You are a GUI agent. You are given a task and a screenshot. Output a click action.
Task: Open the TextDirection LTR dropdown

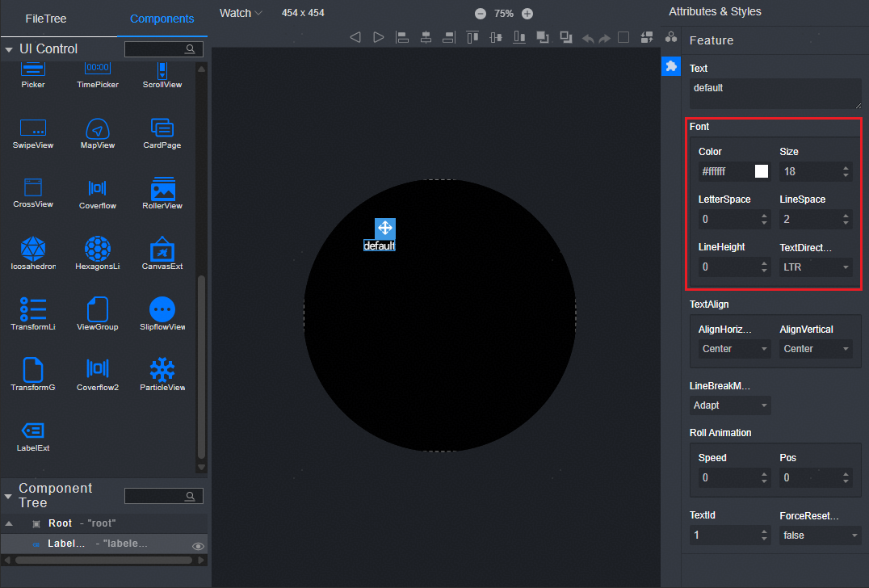815,267
